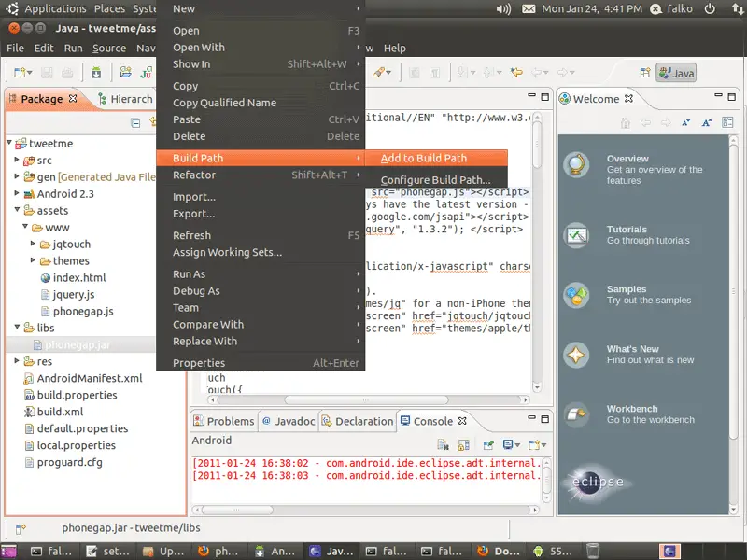The height and width of the screenshot is (560, 747).
Task: Go to the last edit location
Action: pos(516,73)
